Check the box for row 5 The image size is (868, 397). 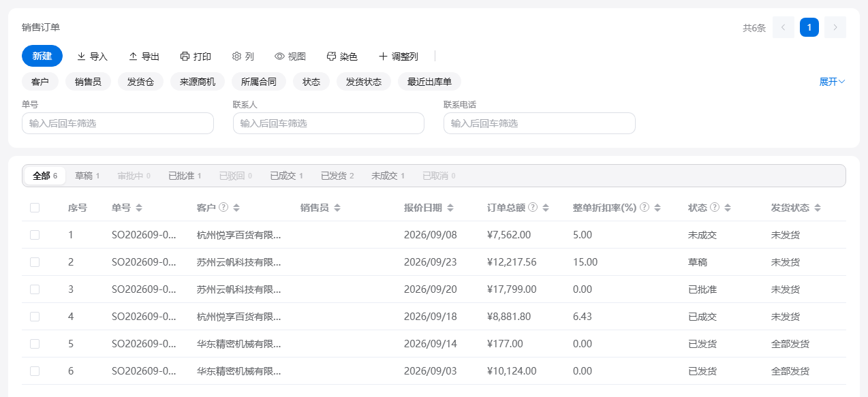point(35,344)
